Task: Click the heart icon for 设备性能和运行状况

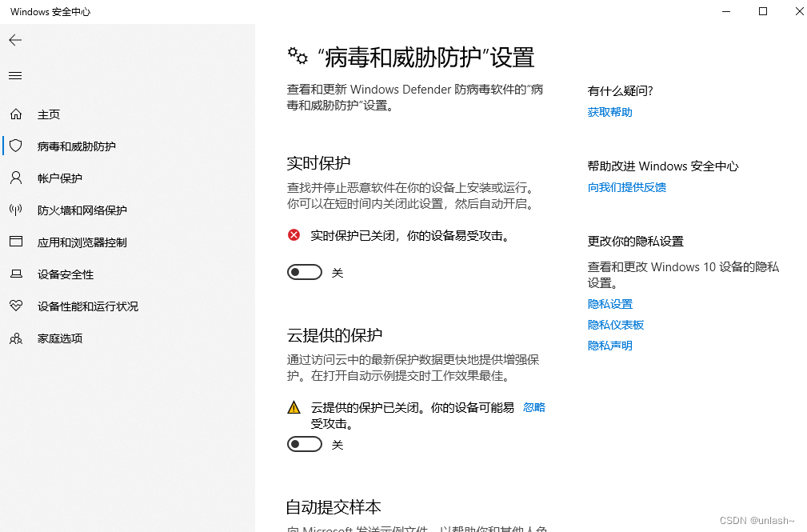Action: (x=16, y=306)
